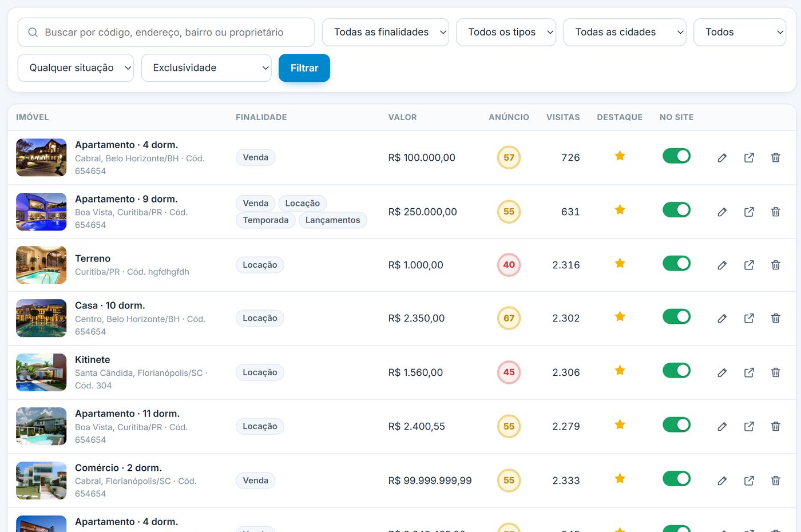The width and height of the screenshot is (801, 532).
Task: Click the Finalidade column header
Action: (261, 117)
